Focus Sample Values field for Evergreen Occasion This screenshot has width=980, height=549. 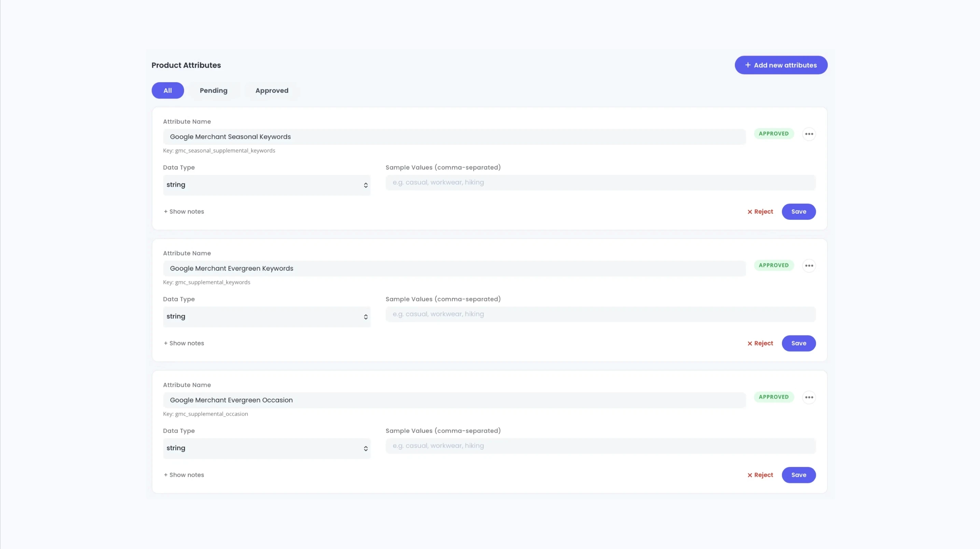[x=600, y=446]
